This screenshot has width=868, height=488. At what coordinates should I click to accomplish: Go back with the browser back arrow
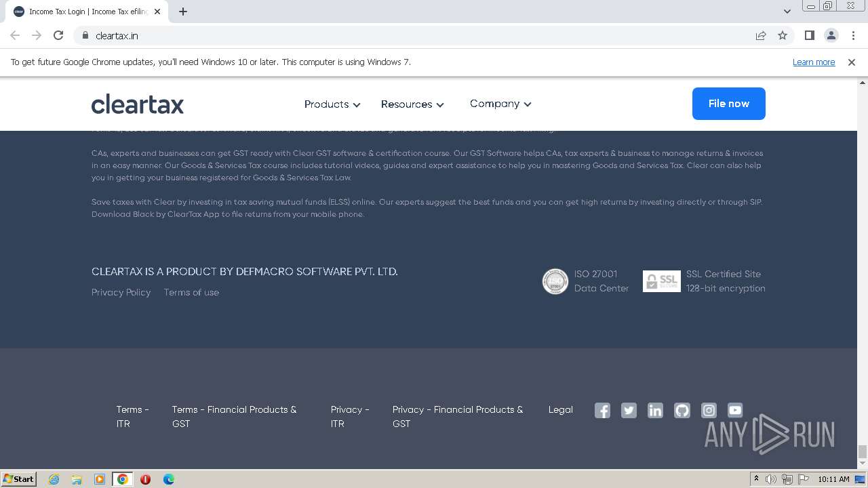15,35
